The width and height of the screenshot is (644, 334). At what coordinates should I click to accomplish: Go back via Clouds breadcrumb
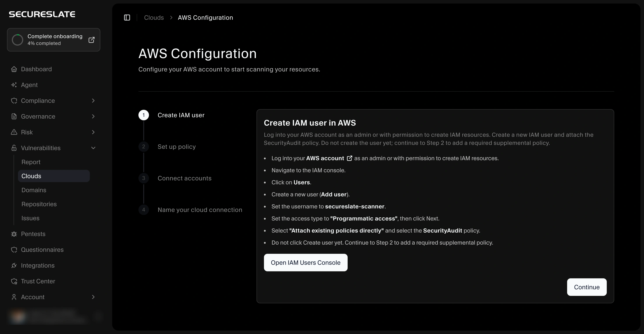click(x=154, y=18)
